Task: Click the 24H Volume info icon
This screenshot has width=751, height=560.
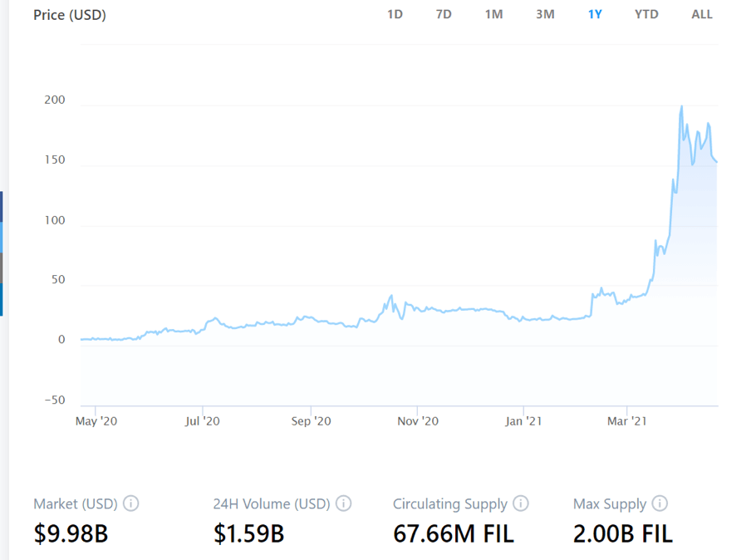Action: pos(344,504)
